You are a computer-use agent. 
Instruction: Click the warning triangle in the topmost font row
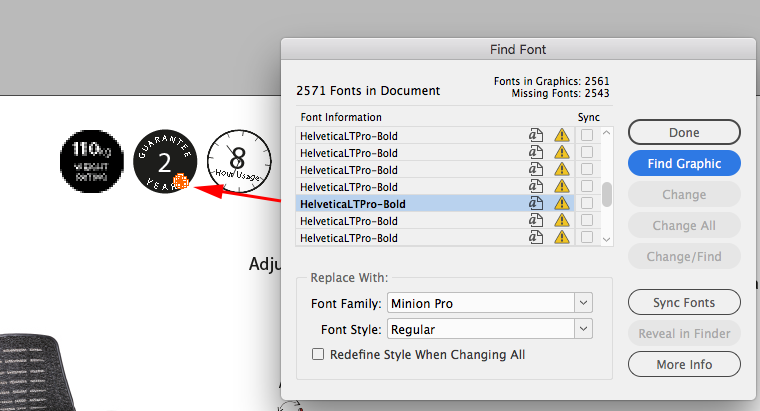pos(562,136)
